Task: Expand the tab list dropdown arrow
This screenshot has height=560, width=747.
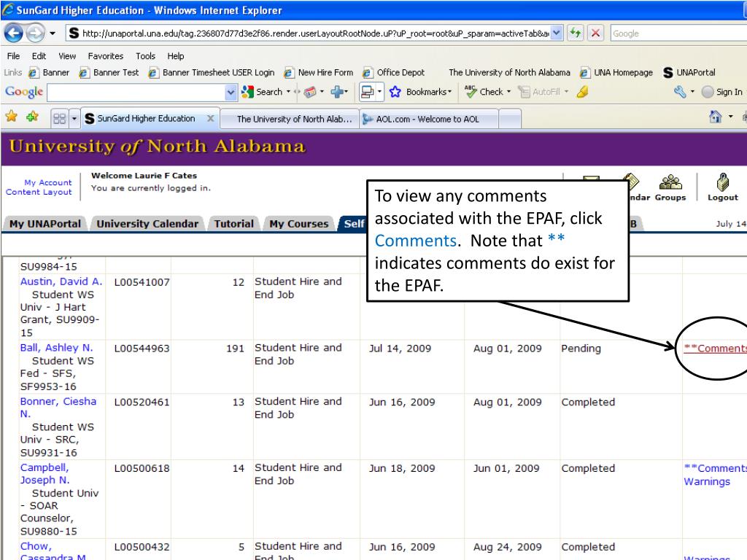Action: pyautogui.click(x=74, y=119)
